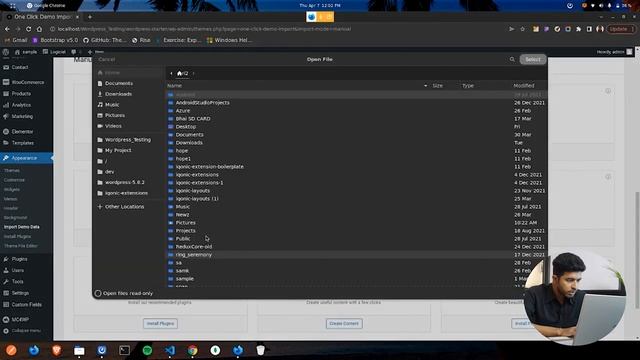Click the Select button in Open File dialog
Screen dimensions: 640x360
click(x=533, y=59)
